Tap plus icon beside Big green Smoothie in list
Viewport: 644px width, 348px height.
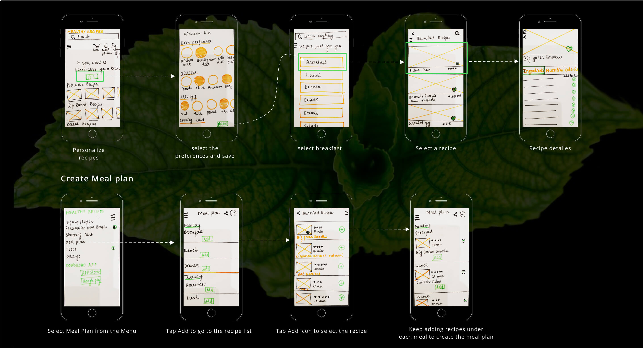[342, 229]
